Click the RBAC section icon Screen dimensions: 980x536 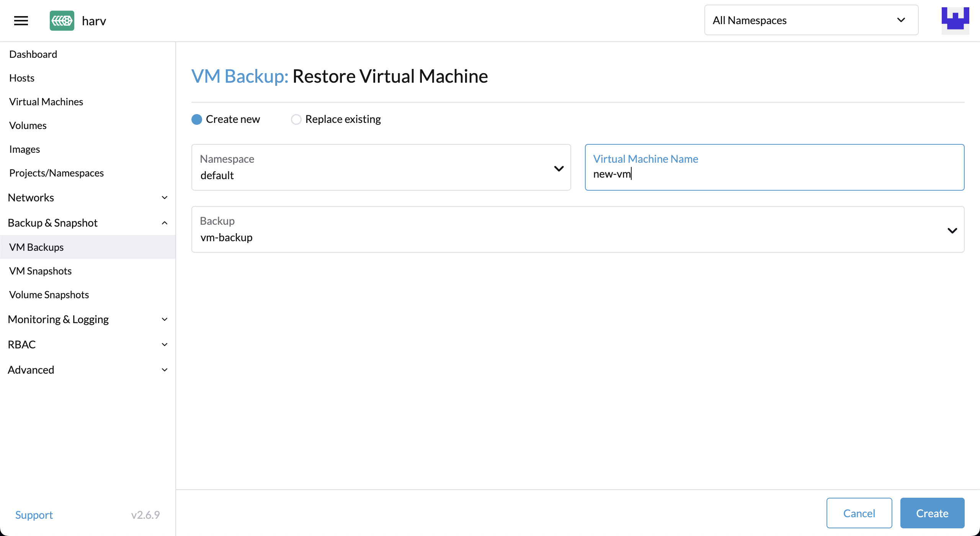(x=164, y=344)
